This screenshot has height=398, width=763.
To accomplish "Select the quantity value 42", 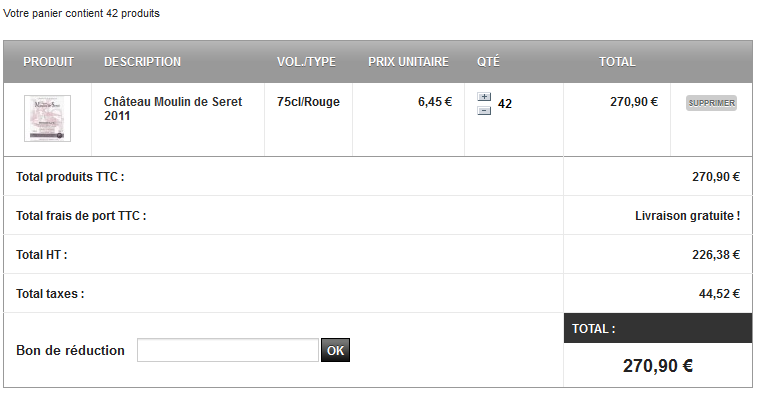I will (505, 104).
